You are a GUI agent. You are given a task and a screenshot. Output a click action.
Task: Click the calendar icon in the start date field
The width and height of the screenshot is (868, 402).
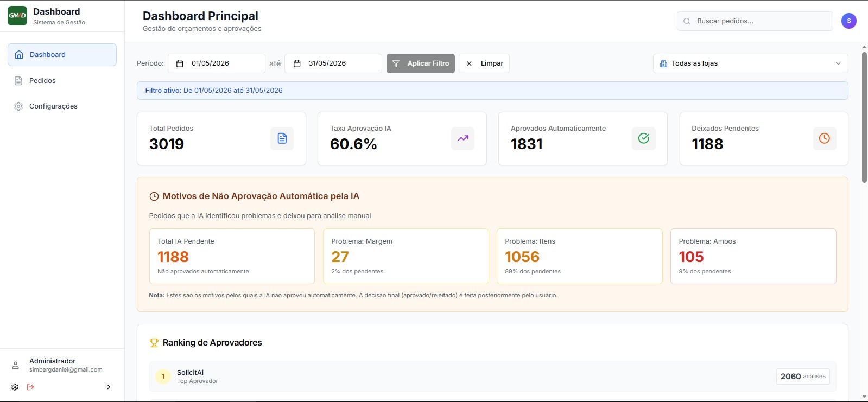tap(180, 63)
